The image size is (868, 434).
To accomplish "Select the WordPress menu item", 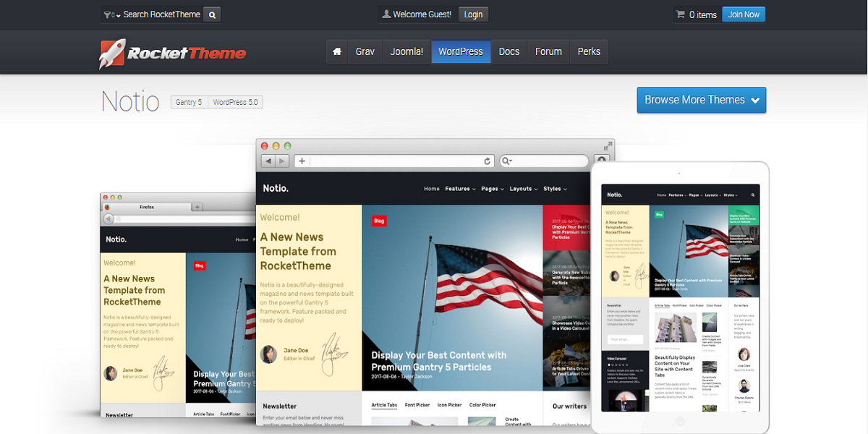I will [x=461, y=52].
